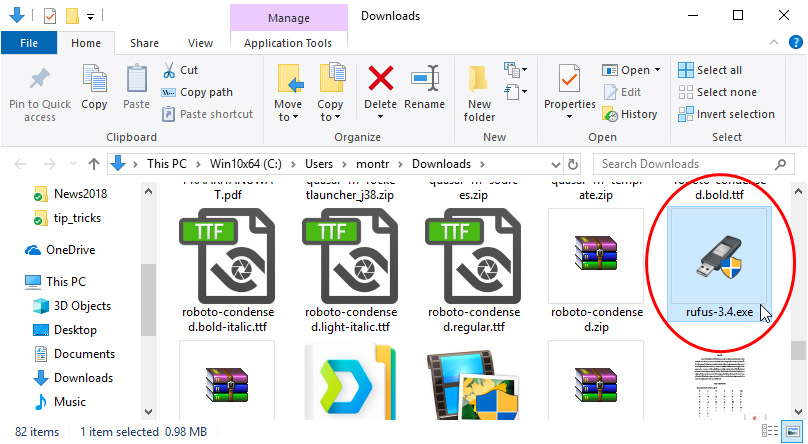Image resolution: width=808 pixels, height=444 pixels.
Task: Click the Copy icon in Clipboard group
Action: 94,78
